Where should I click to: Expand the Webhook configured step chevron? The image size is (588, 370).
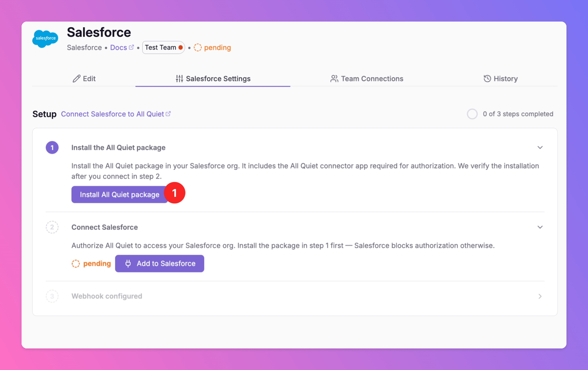coord(540,296)
